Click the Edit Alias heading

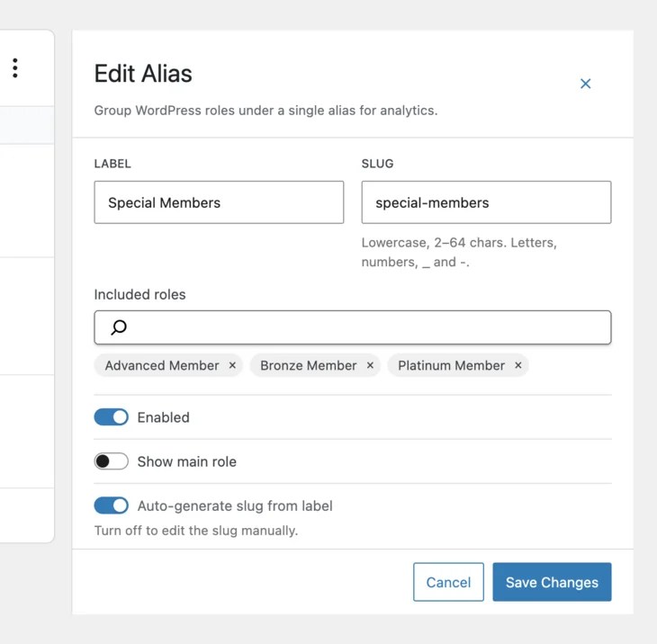click(143, 74)
